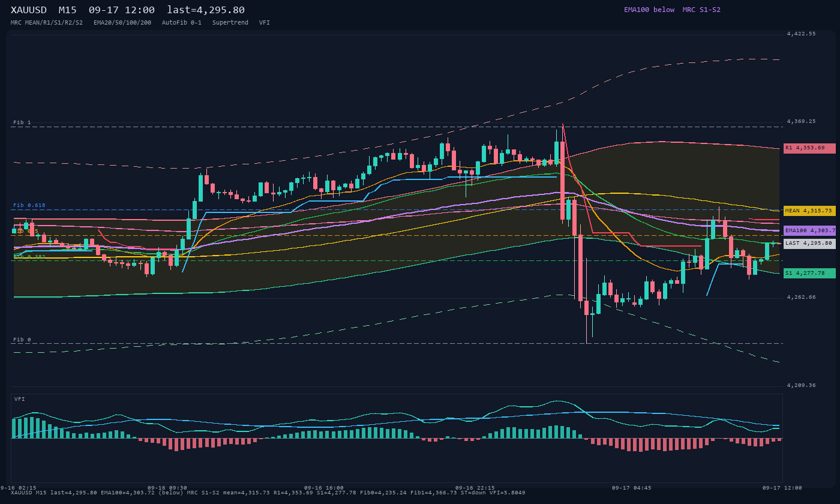This screenshot has width=840, height=504.
Task: Click the bottom status summary line
Action: 268,493
